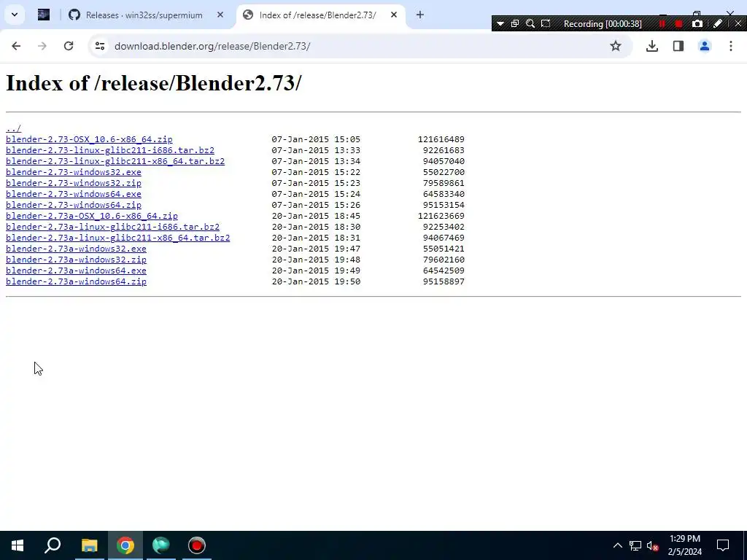The height and width of the screenshot is (560, 747).
Task: Bookmark this page with the star
Action: 616,46
